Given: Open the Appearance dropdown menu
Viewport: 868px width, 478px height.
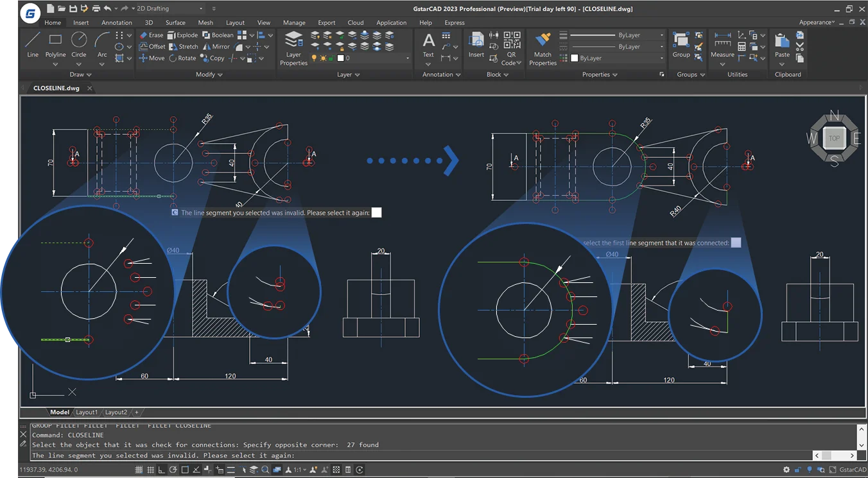Looking at the screenshot, I should pos(817,22).
